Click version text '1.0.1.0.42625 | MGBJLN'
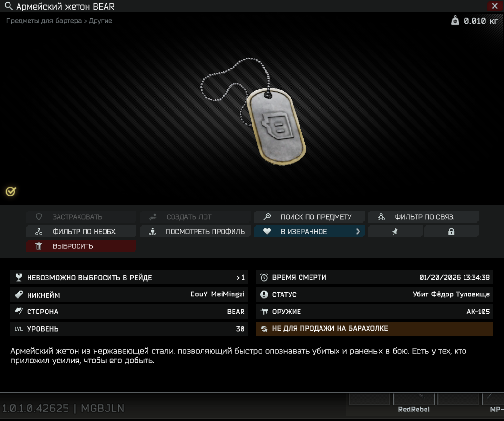Screen dimensions: 504x421 pyautogui.click(x=63, y=408)
